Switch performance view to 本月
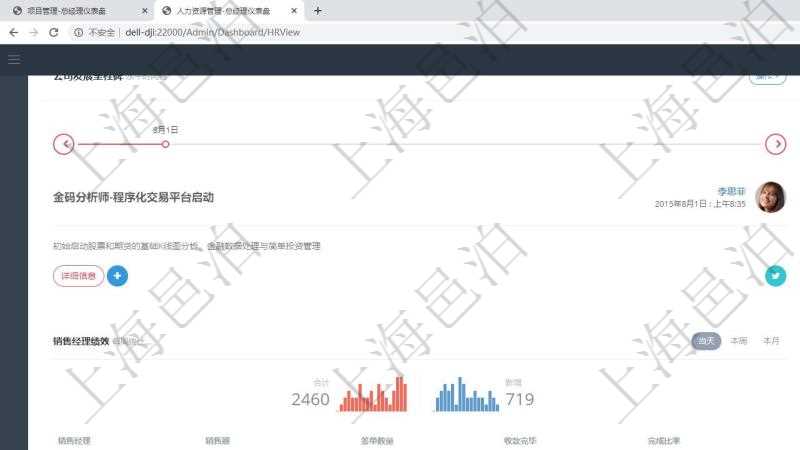 771,341
